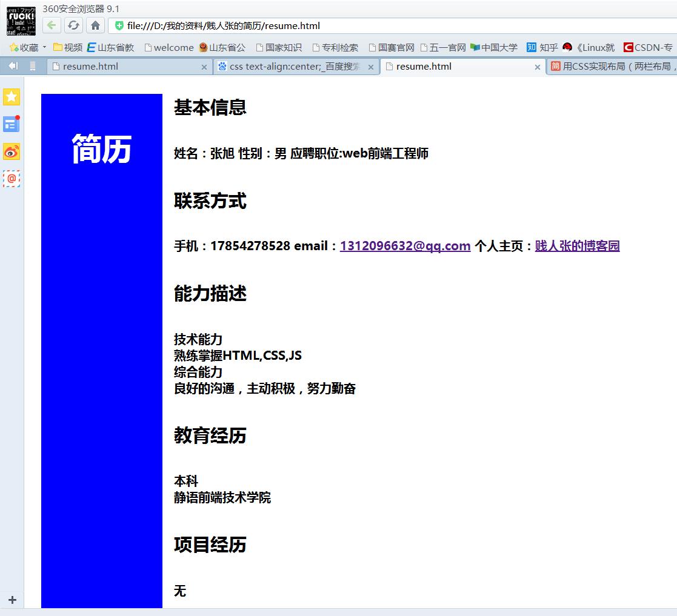677x616 pixels.
Task: Click the 良好的沟通，主动积极，努力勤奋 line
Action: click(265, 388)
